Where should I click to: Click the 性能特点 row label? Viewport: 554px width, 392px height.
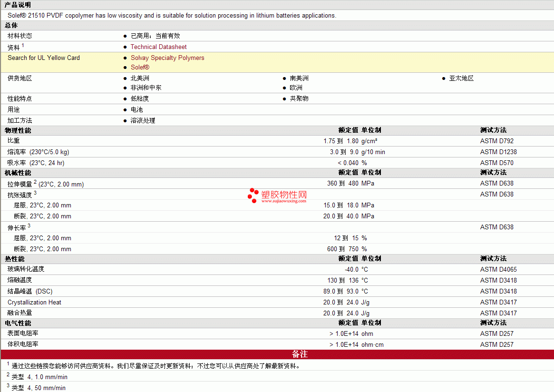pos(20,98)
